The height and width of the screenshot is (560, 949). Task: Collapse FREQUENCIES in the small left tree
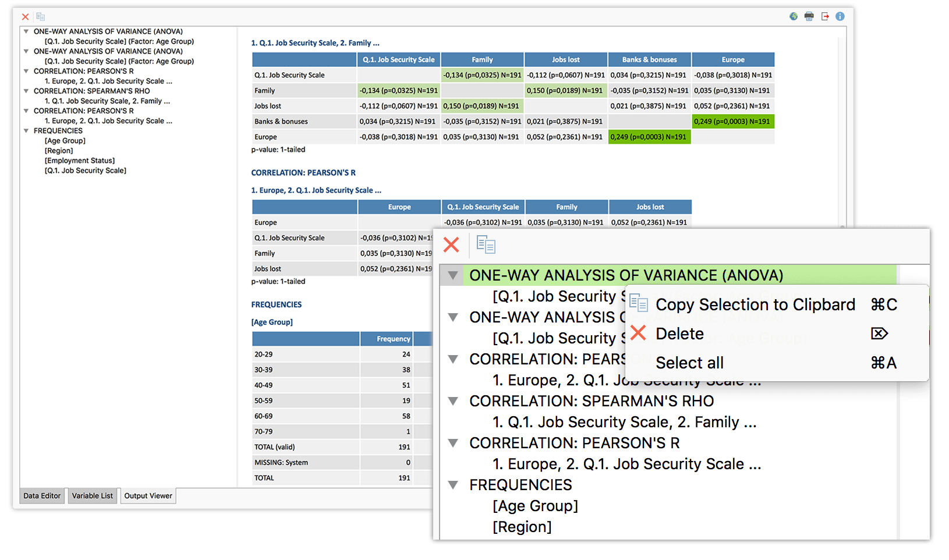tap(26, 131)
